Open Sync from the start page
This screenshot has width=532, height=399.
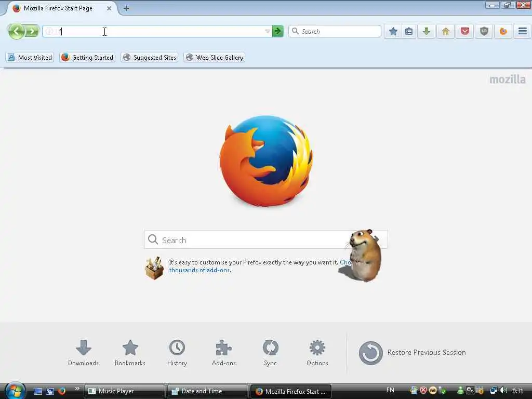pos(270,353)
